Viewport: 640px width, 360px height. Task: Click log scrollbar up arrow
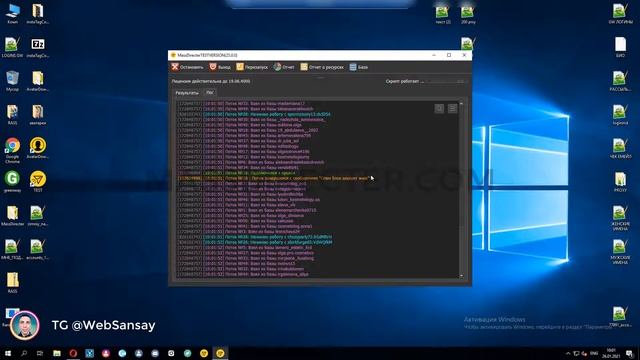[x=461, y=104]
